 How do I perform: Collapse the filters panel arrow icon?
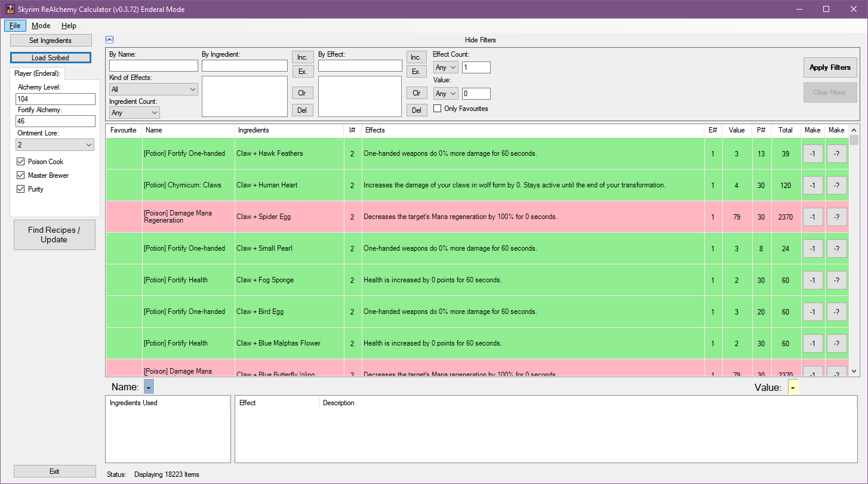click(109, 40)
